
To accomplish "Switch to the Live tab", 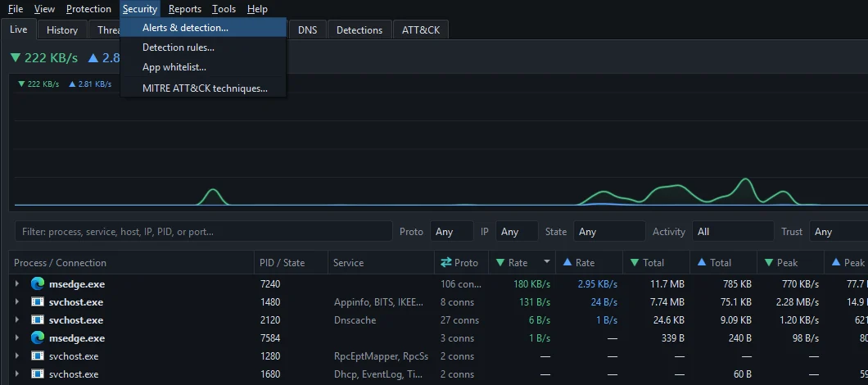I will [x=19, y=29].
